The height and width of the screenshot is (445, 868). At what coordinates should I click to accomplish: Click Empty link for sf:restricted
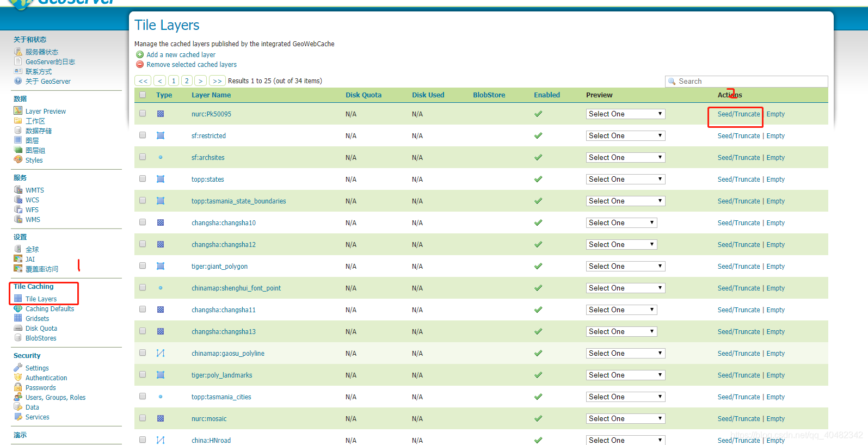click(x=775, y=135)
